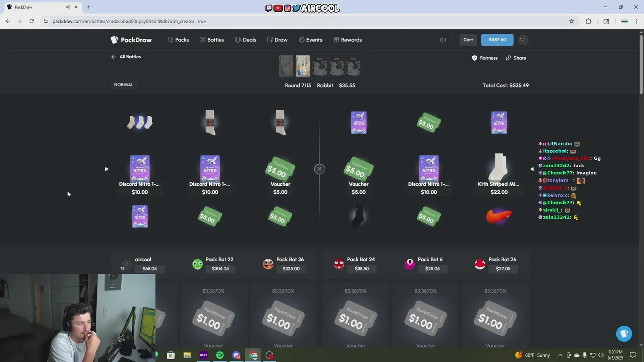Open Pack Bot 6 pink avatar
The image size is (644, 362).
(410, 264)
